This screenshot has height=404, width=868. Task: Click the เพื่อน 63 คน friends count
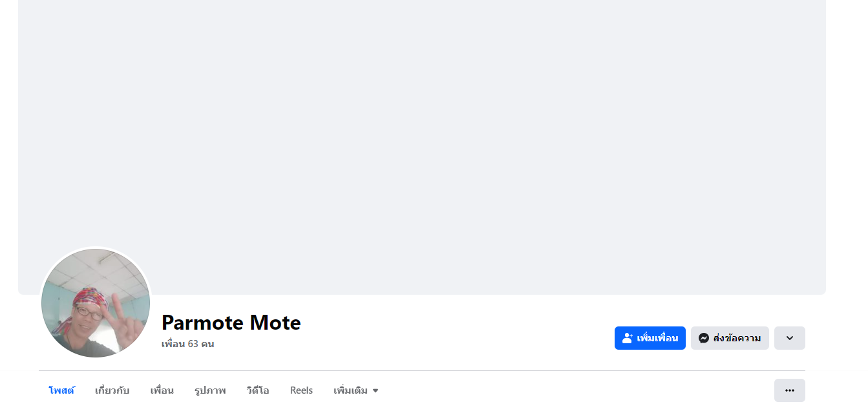(x=187, y=344)
